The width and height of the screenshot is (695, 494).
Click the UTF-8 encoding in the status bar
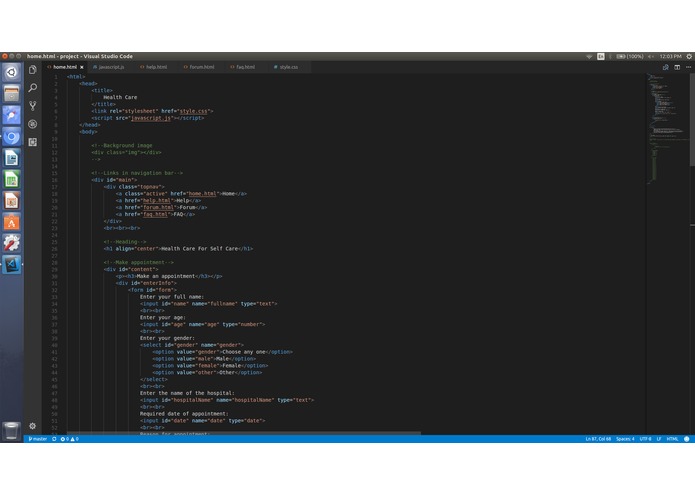coord(645,439)
